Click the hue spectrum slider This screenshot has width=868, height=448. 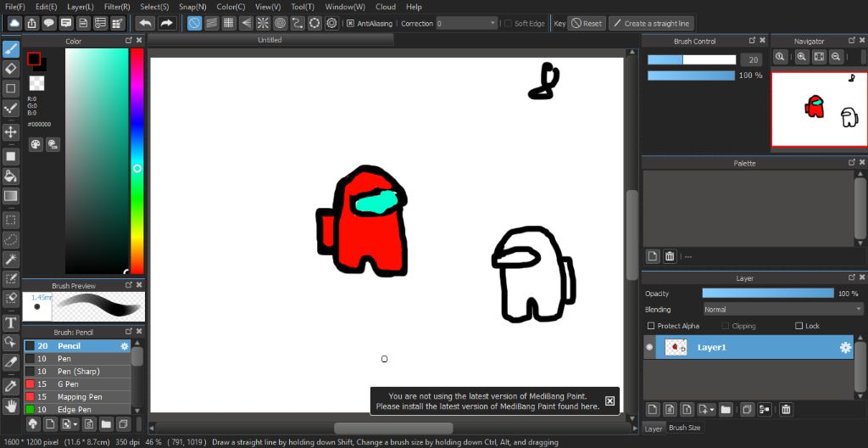coord(136,161)
